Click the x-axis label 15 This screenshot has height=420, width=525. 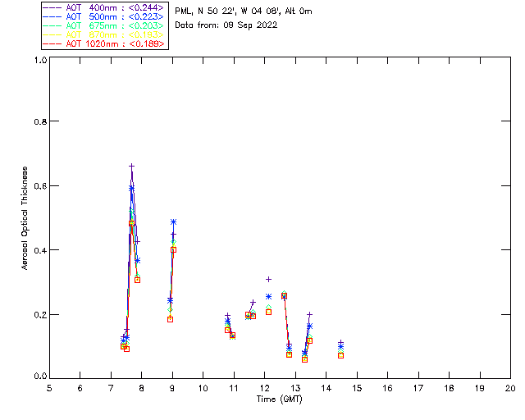pyautogui.click(x=357, y=388)
